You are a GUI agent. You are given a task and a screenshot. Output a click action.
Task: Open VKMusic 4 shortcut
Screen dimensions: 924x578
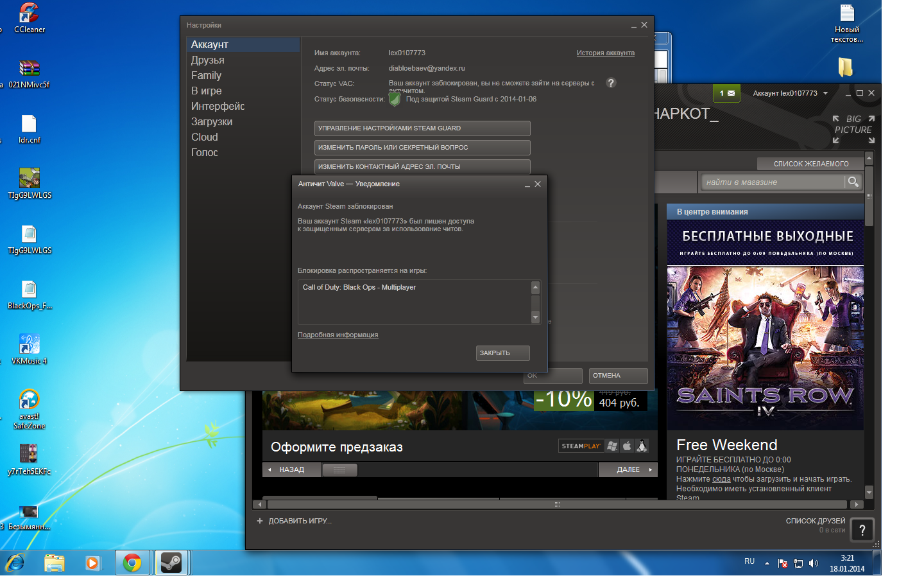(x=29, y=350)
